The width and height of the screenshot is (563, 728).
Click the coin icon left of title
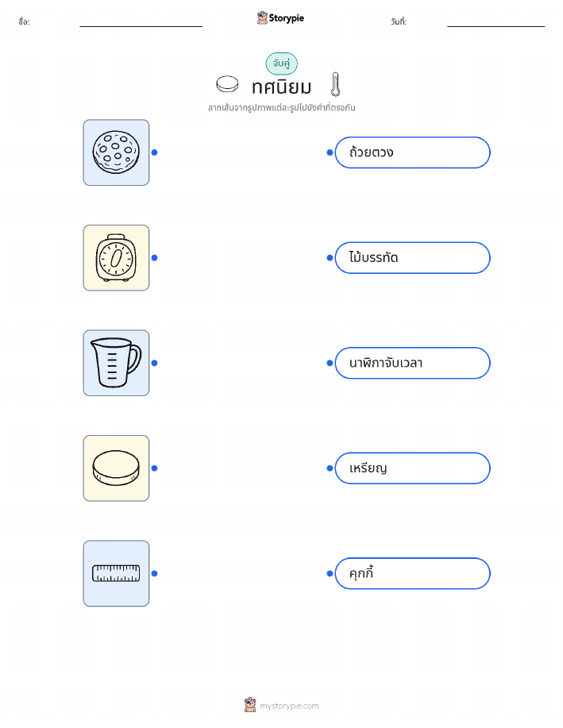(x=227, y=84)
